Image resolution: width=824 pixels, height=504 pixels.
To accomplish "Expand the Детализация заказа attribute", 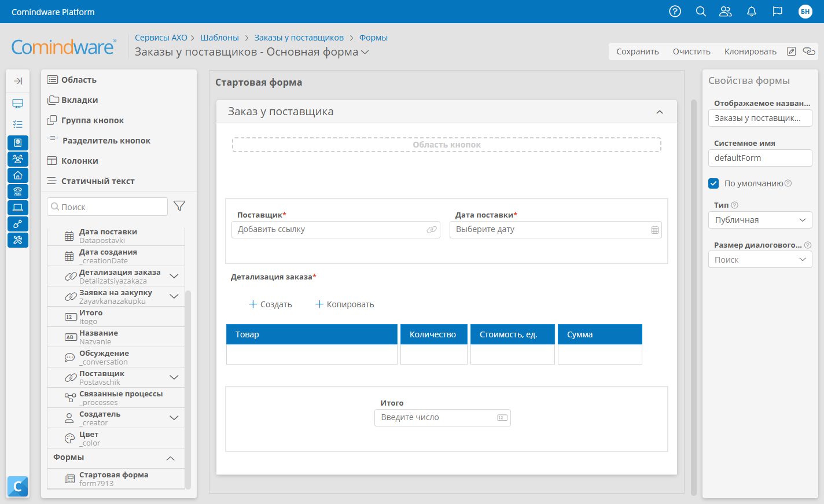I will (174, 276).
